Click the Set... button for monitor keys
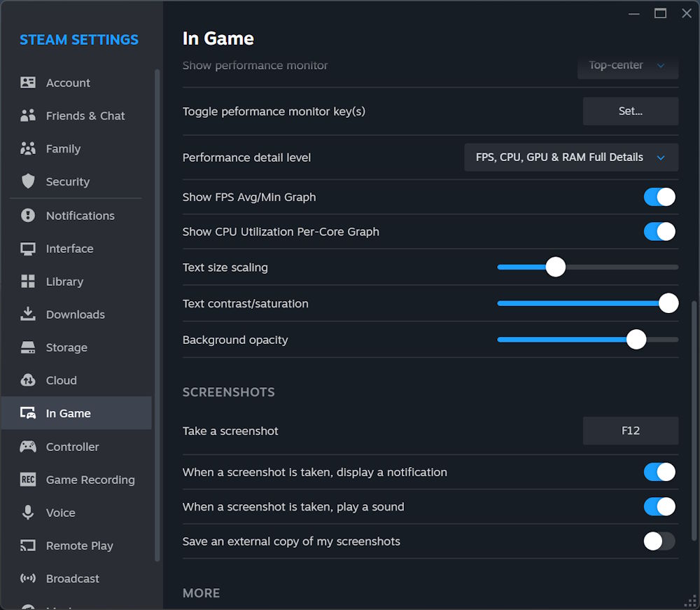 point(629,111)
